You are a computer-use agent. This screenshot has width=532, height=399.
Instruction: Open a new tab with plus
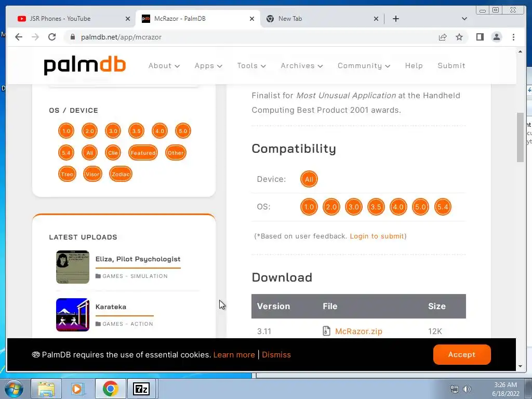point(395,19)
